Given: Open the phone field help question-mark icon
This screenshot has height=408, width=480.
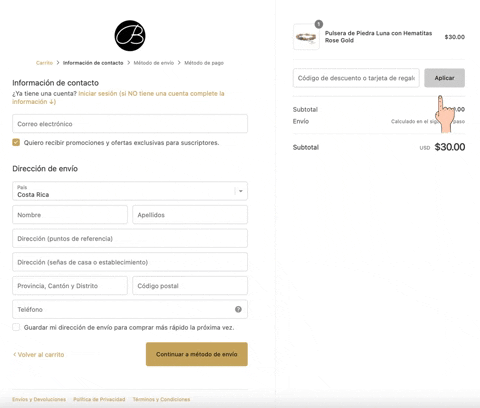Looking at the screenshot, I should pos(238,309).
